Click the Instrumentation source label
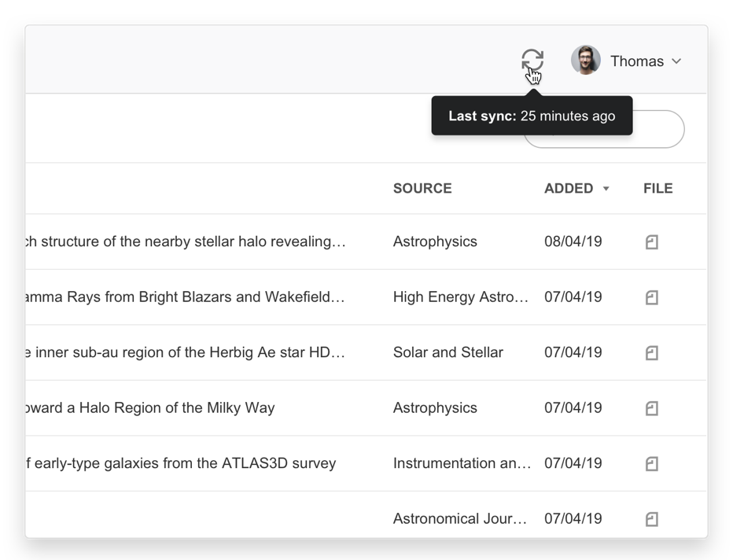This screenshot has height=560, width=733. [x=462, y=463]
